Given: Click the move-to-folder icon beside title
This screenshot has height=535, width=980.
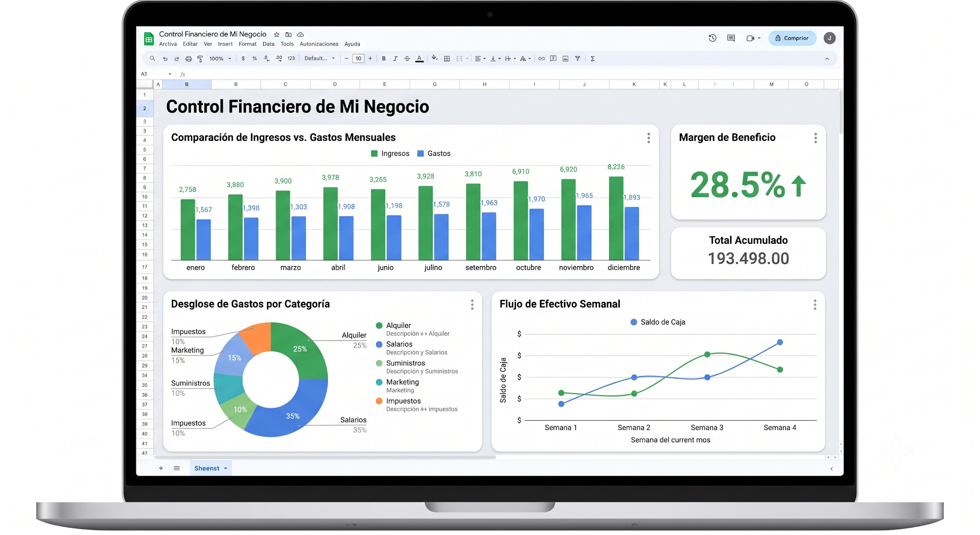Looking at the screenshot, I should click(x=289, y=34).
